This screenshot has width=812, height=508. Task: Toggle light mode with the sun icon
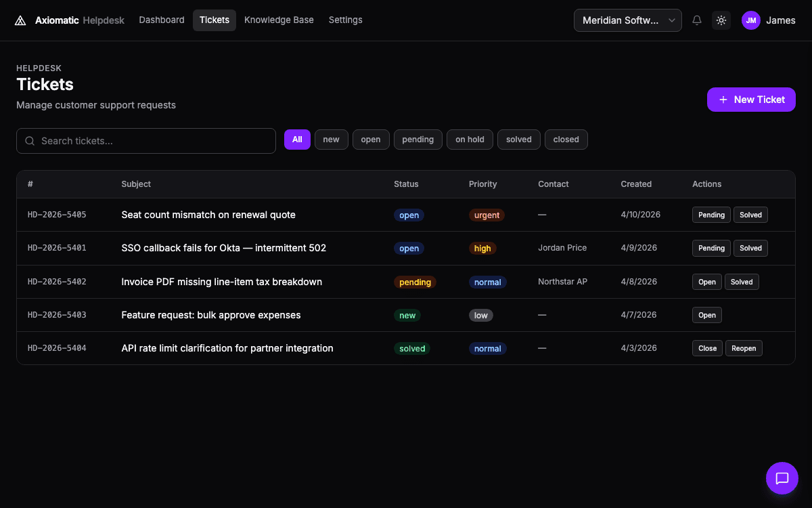point(721,20)
